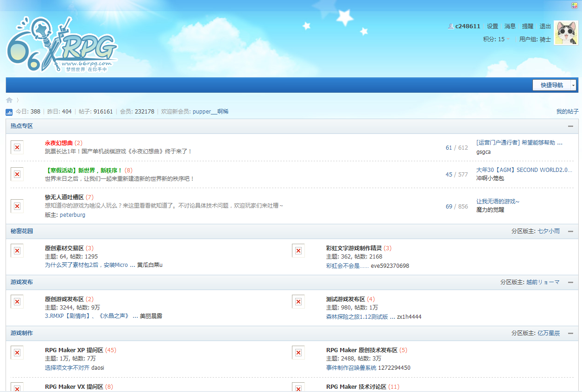
Task: Click the 帖子: 916161 statistic
Action: [x=96, y=112]
